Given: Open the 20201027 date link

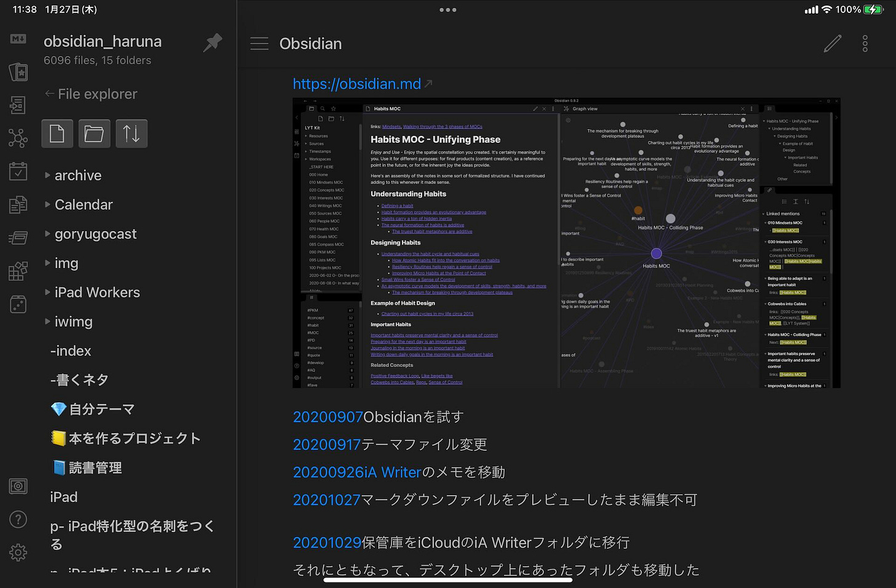Looking at the screenshot, I should (327, 500).
